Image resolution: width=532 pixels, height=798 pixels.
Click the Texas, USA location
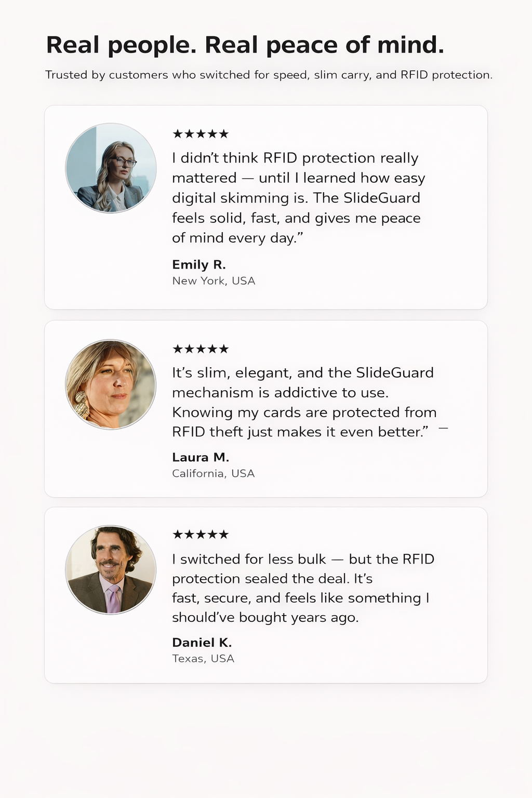203,659
